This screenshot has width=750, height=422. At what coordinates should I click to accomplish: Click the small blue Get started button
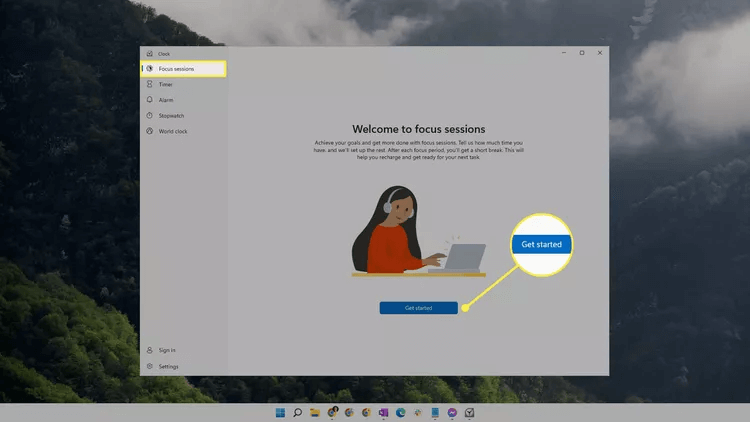(419, 308)
